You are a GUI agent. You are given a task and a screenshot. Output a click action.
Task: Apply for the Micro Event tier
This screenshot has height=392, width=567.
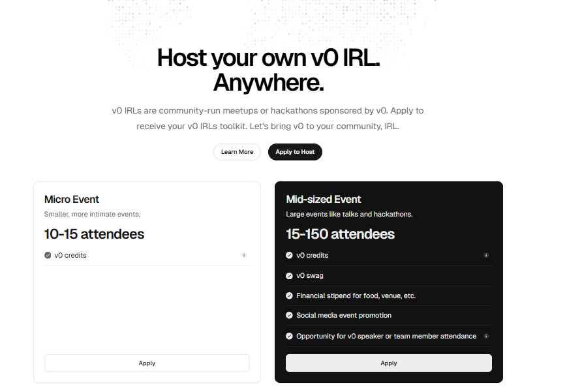147,363
